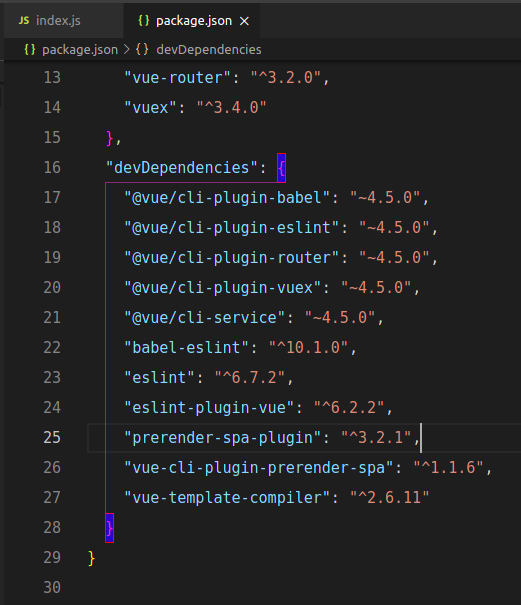
Task: Click the JS file icon on index.js tab
Action: click(x=24, y=20)
